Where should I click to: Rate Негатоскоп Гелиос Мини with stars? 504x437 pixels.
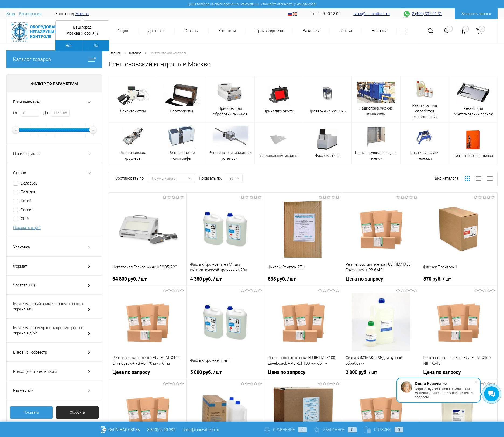(173, 197)
